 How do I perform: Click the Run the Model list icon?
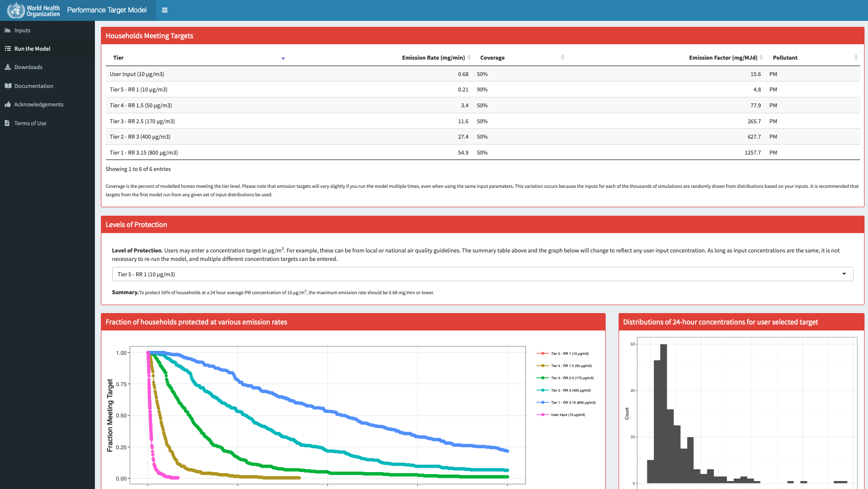pos(8,49)
